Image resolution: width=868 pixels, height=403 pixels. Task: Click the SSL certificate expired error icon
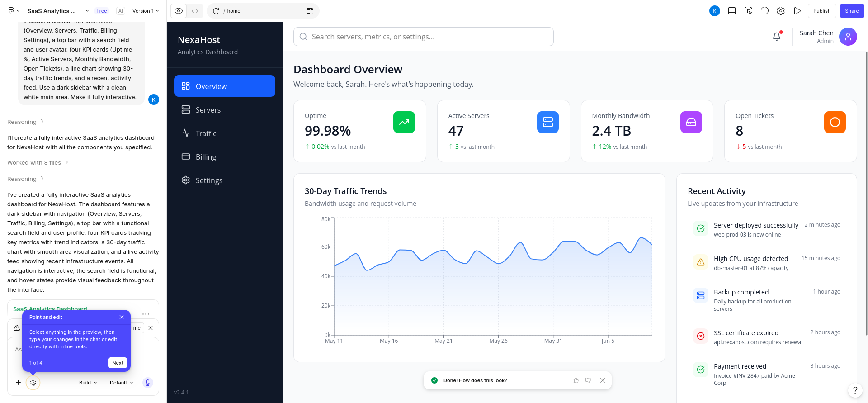click(x=701, y=336)
